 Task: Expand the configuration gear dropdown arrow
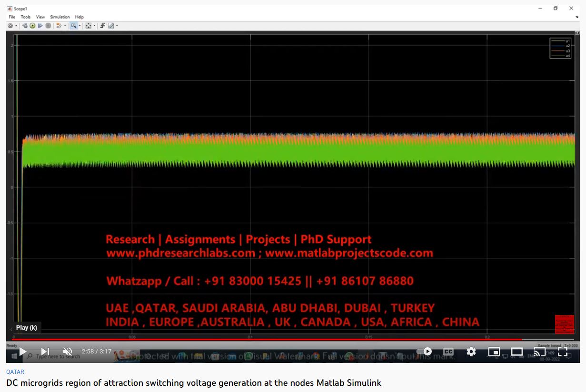click(x=16, y=26)
